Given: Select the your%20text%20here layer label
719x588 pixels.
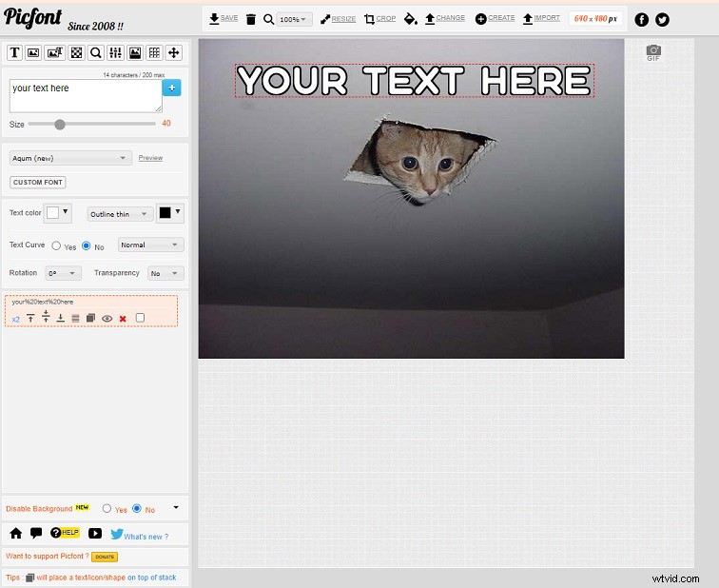Looking at the screenshot, I should pyautogui.click(x=43, y=303).
